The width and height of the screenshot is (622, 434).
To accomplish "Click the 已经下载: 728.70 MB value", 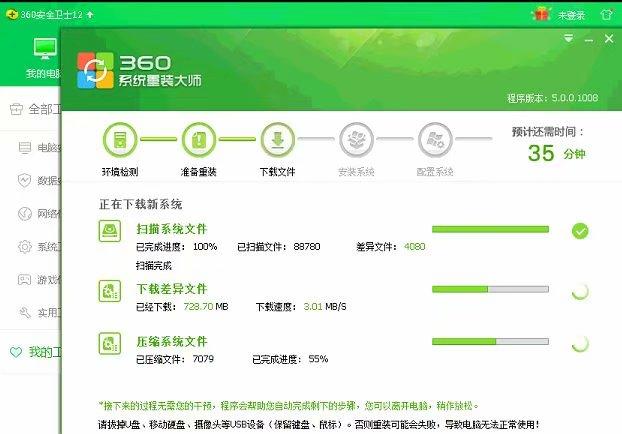I will click(182, 307).
